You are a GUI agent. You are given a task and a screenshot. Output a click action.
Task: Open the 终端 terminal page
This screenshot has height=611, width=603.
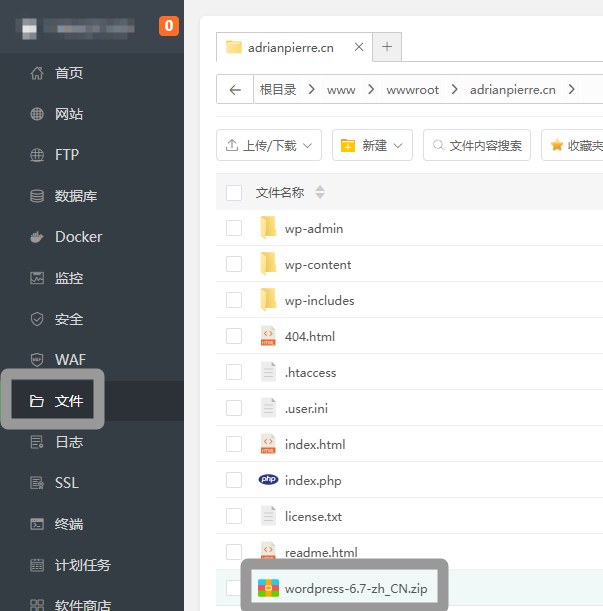coord(68,524)
